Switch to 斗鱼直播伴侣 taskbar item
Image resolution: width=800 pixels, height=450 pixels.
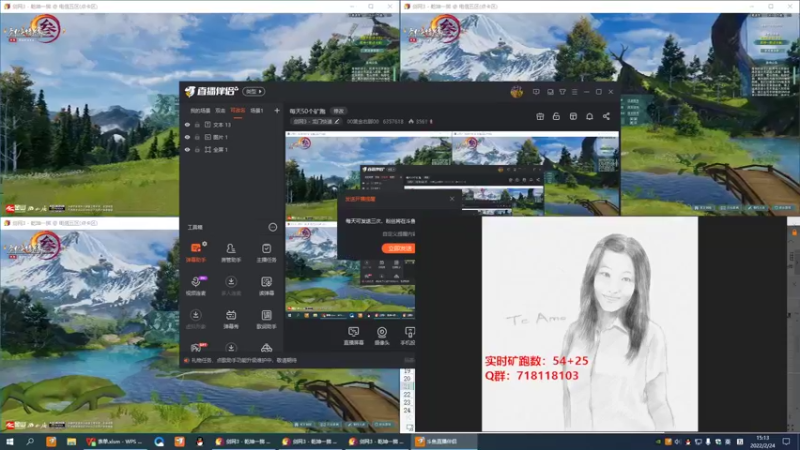tap(444, 441)
